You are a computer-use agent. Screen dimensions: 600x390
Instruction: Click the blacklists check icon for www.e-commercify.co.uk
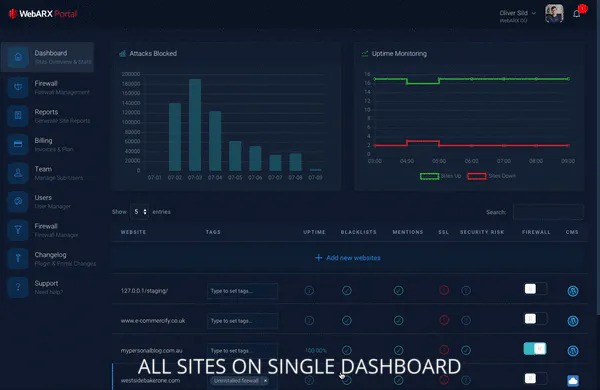(347, 320)
